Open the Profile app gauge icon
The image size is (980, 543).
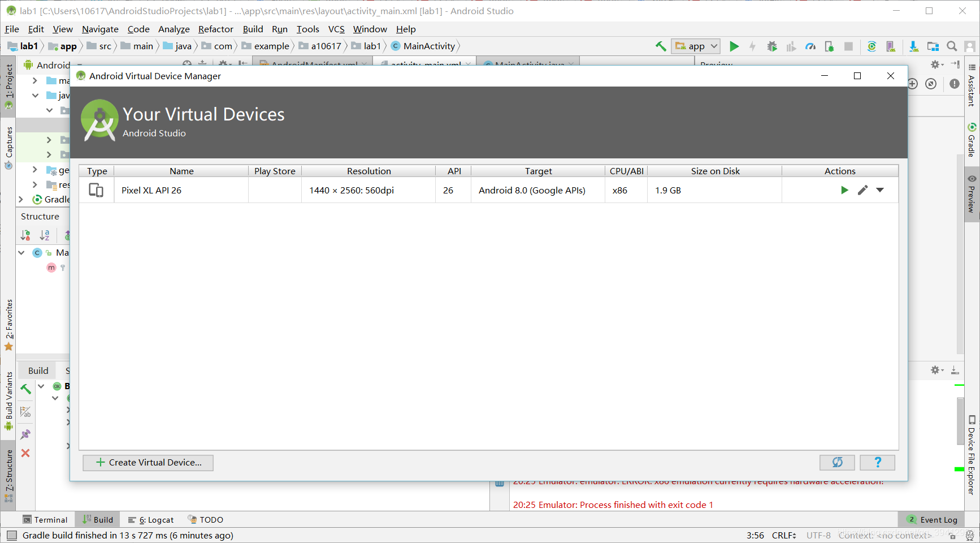pyautogui.click(x=810, y=46)
